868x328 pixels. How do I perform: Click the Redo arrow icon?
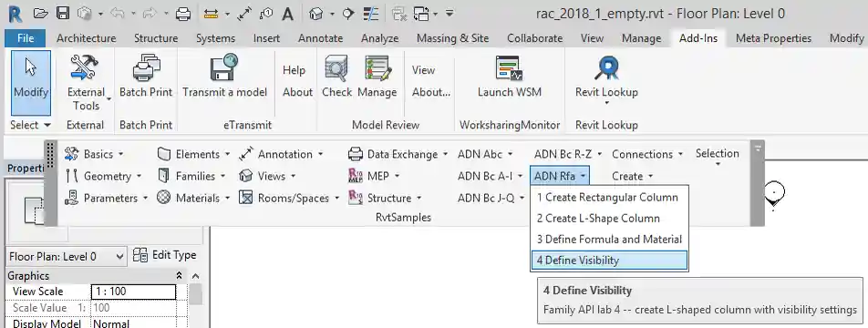click(x=150, y=14)
